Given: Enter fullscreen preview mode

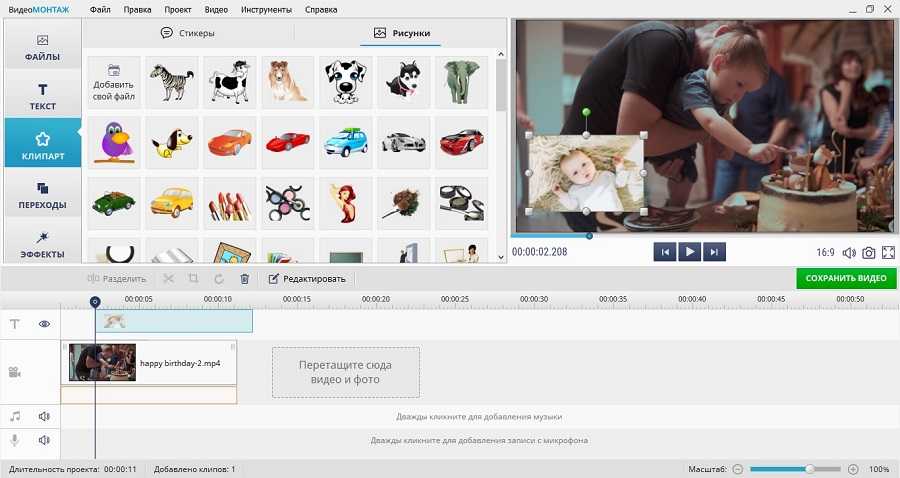Looking at the screenshot, I should 889,252.
